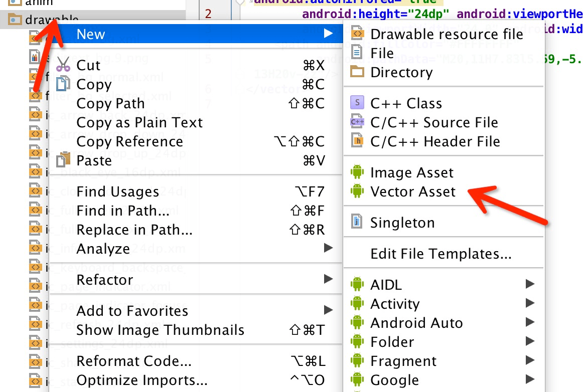Open Find in Path...

coord(196,211)
